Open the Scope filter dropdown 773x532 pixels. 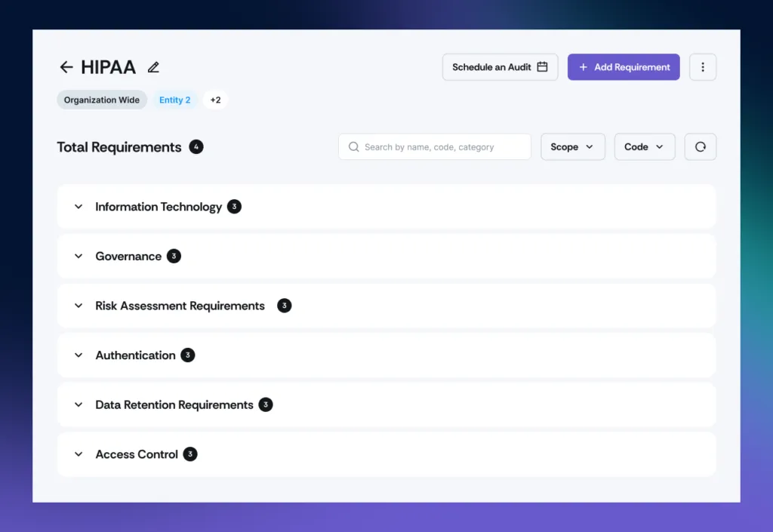[x=572, y=147]
